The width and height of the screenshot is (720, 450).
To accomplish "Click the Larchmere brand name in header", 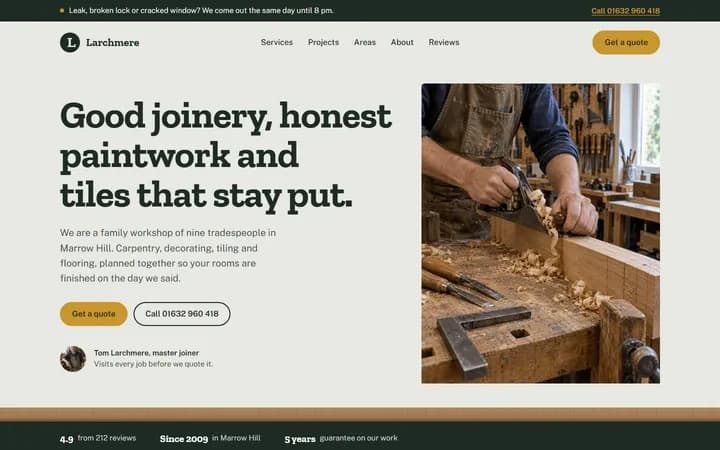I will point(112,43).
